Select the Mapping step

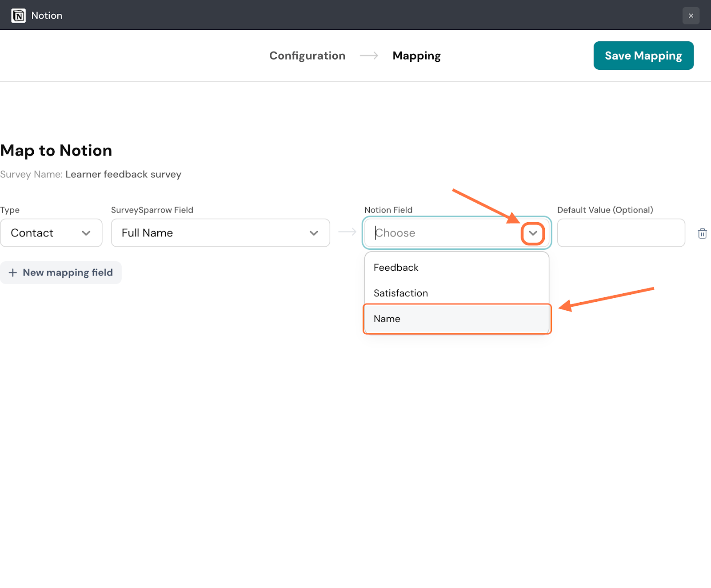tap(416, 56)
